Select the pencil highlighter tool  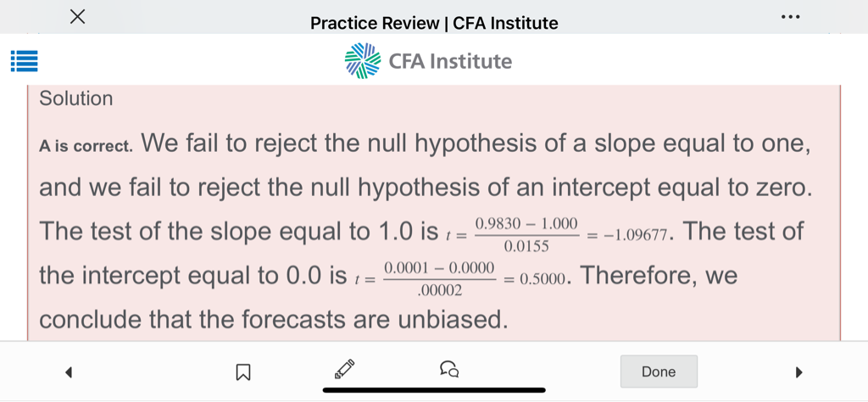click(x=344, y=369)
